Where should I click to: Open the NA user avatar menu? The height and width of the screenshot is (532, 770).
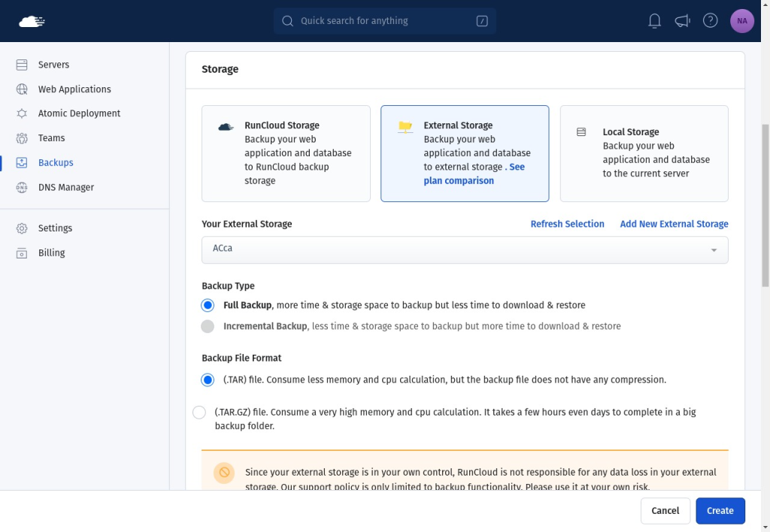(742, 21)
